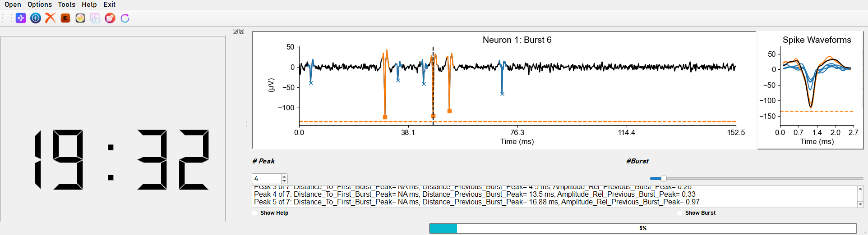Image resolution: width=868 pixels, height=235 pixels.
Task: Click the glossy sphere toolbar icon
Action: point(80,18)
